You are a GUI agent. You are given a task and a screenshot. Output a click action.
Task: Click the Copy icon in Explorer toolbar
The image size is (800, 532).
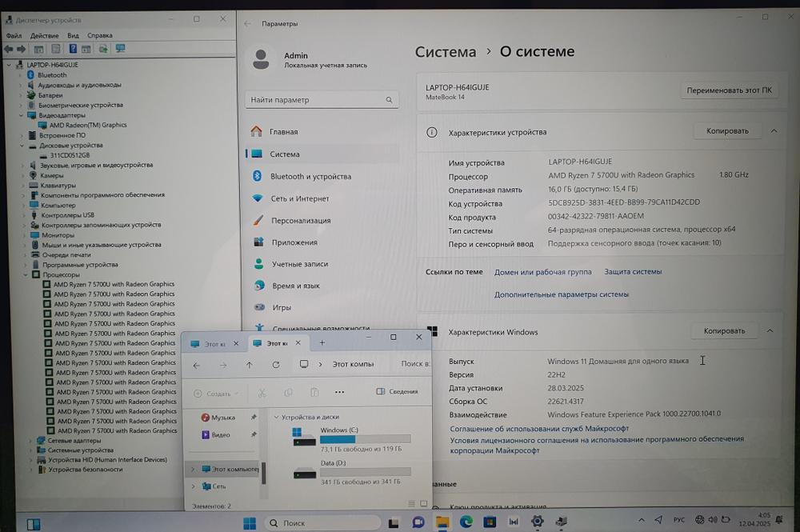[288, 393]
